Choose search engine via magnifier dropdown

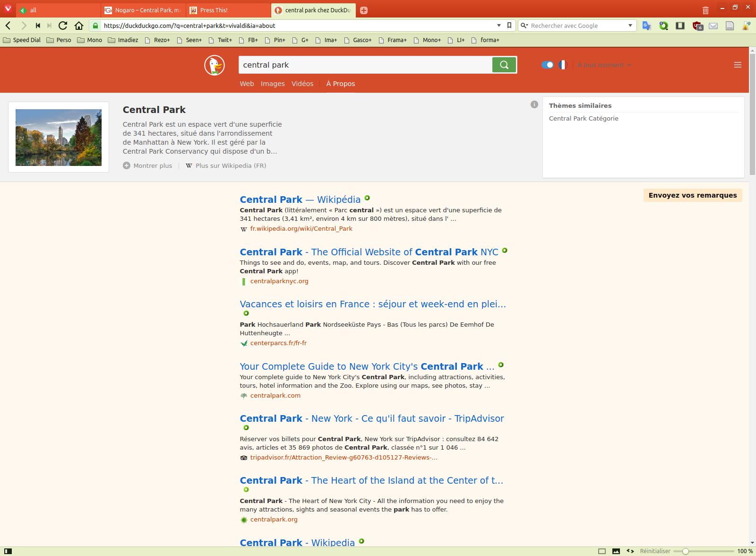click(524, 26)
